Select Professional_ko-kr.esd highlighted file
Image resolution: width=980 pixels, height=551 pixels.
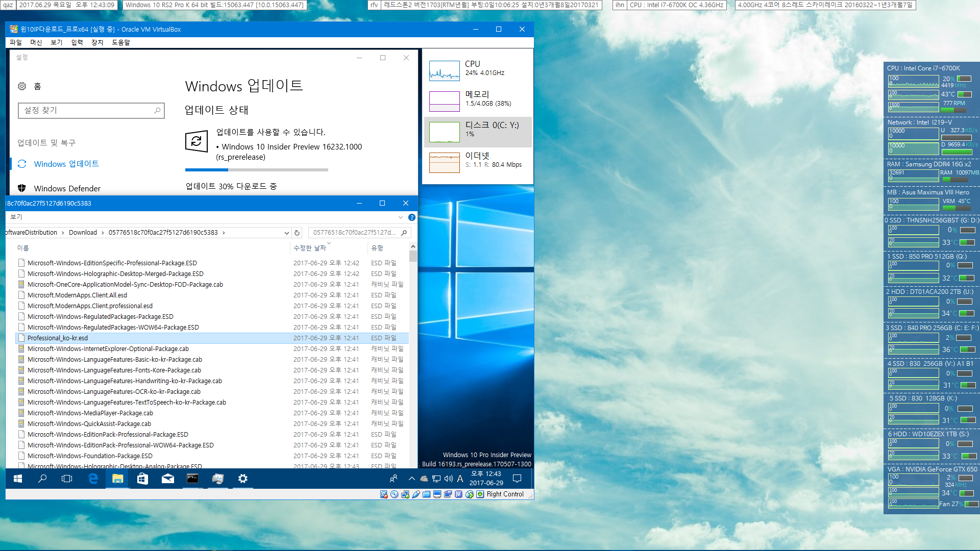(x=57, y=338)
